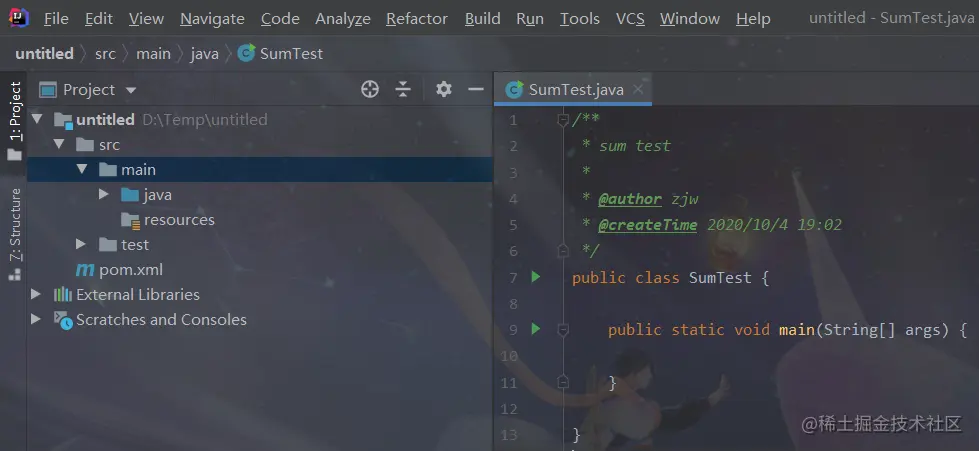Expand the test folder node
The width and height of the screenshot is (979, 451).
tap(81, 244)
